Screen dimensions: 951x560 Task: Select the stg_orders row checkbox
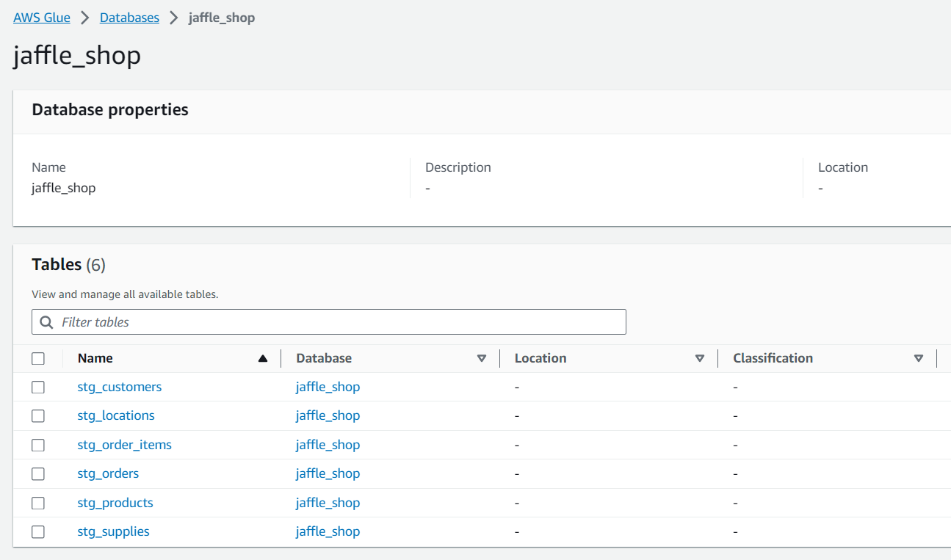[38, 474]
